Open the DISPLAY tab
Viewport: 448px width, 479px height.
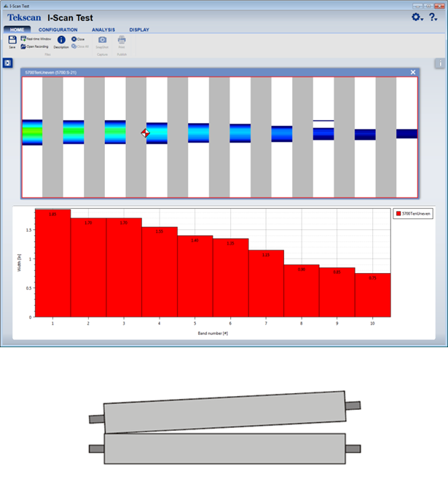coord(139,30)
